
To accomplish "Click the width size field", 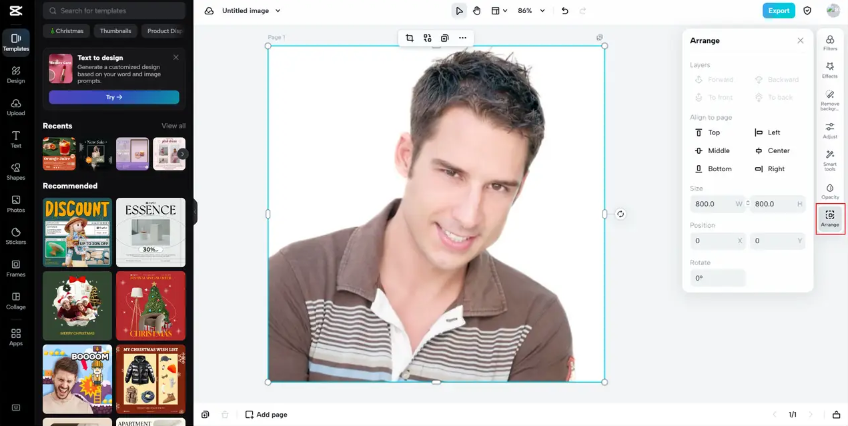I will (718, 204).
